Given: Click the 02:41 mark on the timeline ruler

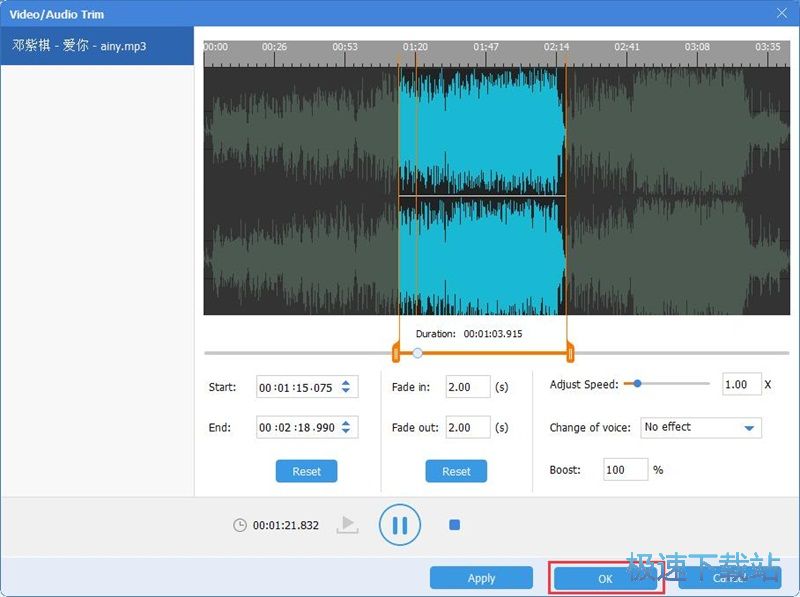Looking at the screenshot, I should pyautogui.click(x=627, y=47).
